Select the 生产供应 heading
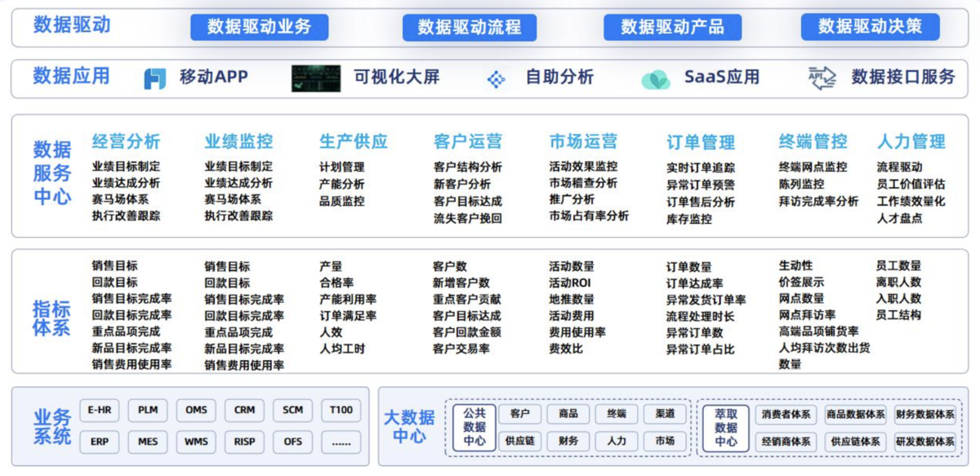 click(x=353, y=141)
